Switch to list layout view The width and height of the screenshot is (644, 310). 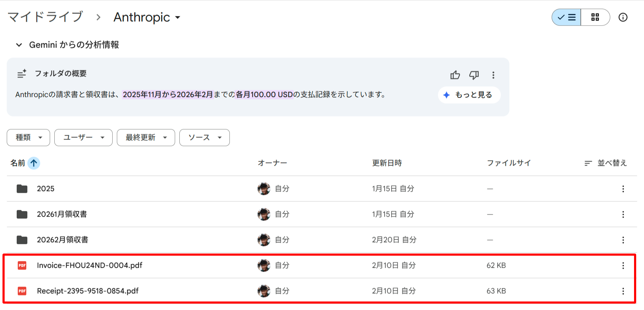coord(567,17)
